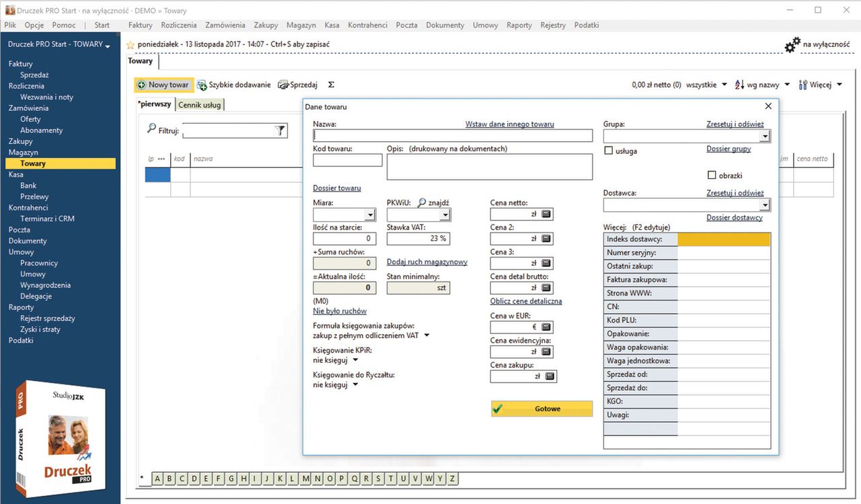Click the Sigma sum icon in toolbar
The width and height of the screenshot is (861, 504).
tap(331, 85)
